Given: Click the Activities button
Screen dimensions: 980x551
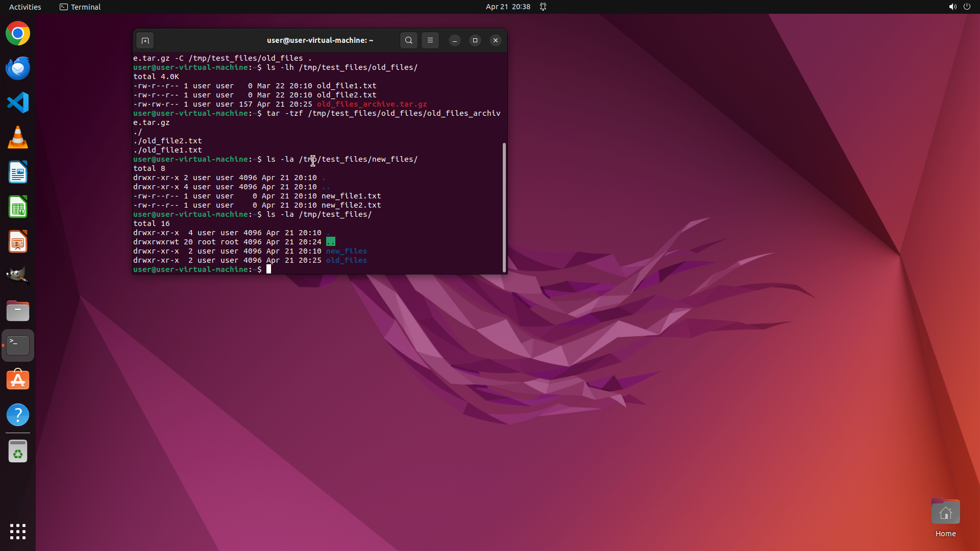Looking at the screenshot, I should click(x=25, y=7).
